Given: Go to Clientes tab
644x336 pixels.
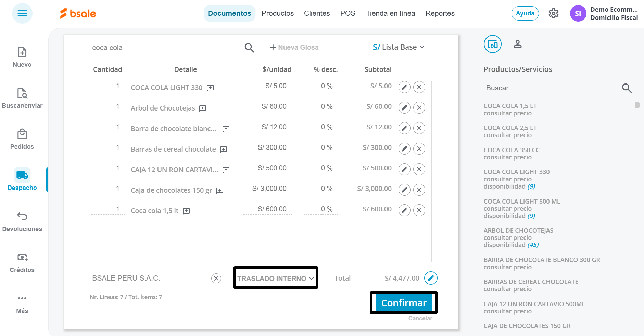Looking at the screenshot, I should click(x=317, y=13).
